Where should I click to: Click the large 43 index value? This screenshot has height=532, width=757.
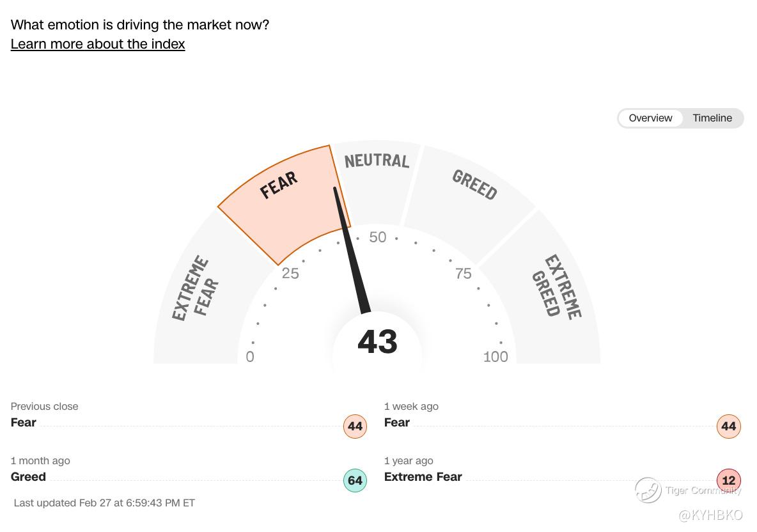point(377,341)
